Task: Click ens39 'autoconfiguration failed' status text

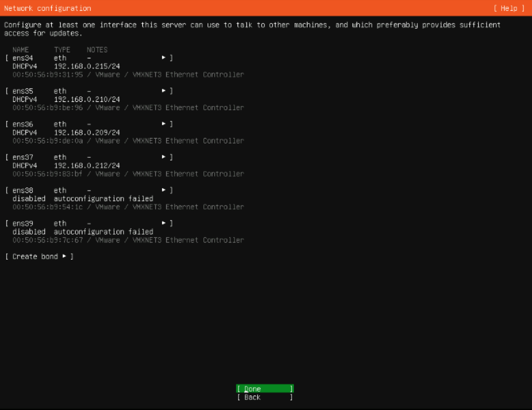Action: click(x=104, y=231)
